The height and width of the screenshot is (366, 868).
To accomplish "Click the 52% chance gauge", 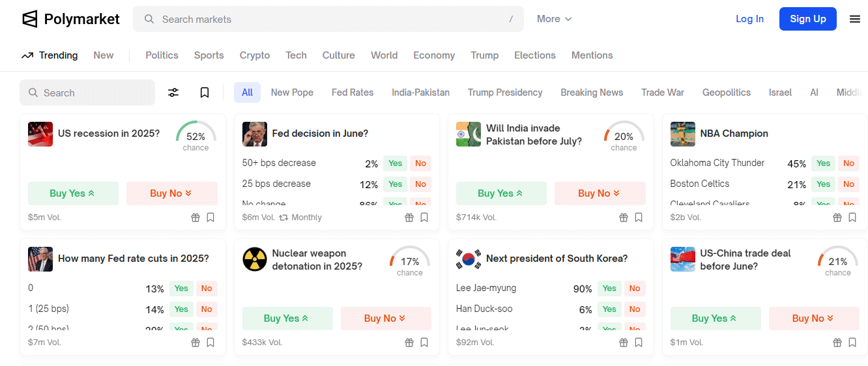I will click(195, 136).
